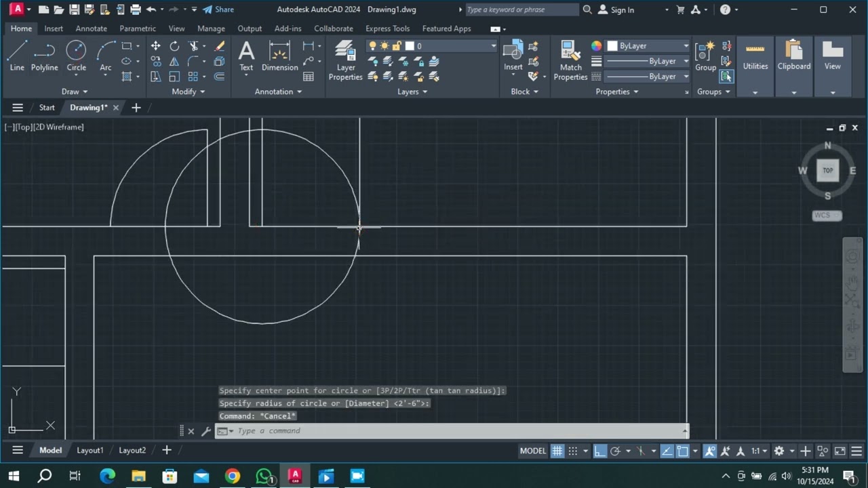
Task: Select the rectangular Array tool
Action: coord(193,77)
